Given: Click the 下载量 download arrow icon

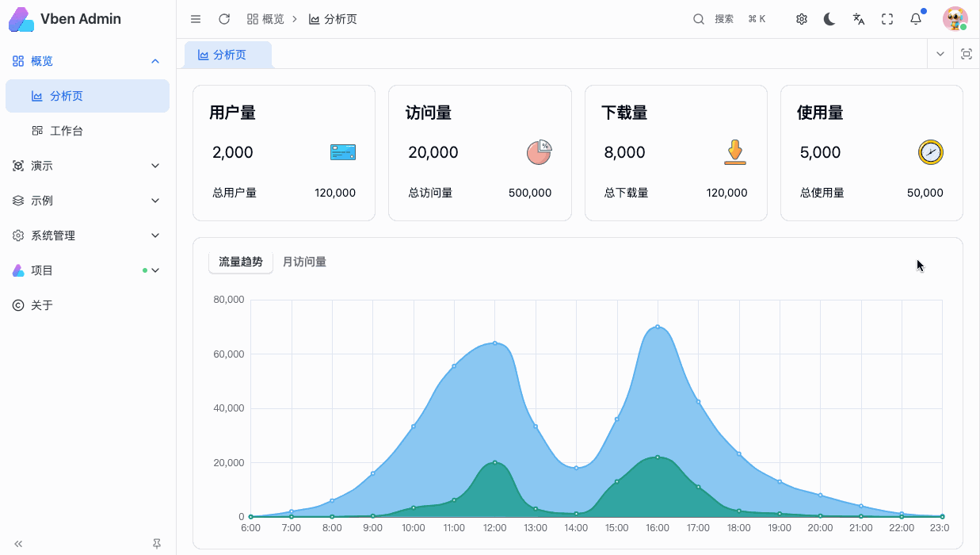Looking at the screenshot, I should click(x=735, y=152).
